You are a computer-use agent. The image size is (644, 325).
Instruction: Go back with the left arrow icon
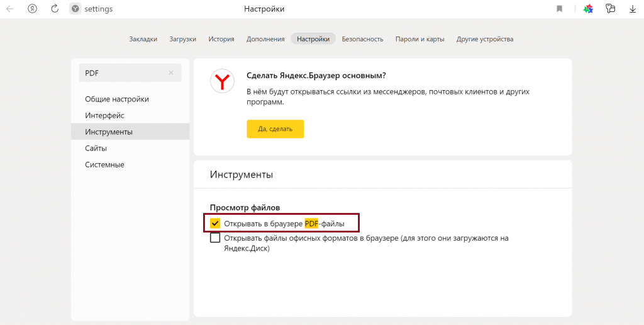coord(10,9)
